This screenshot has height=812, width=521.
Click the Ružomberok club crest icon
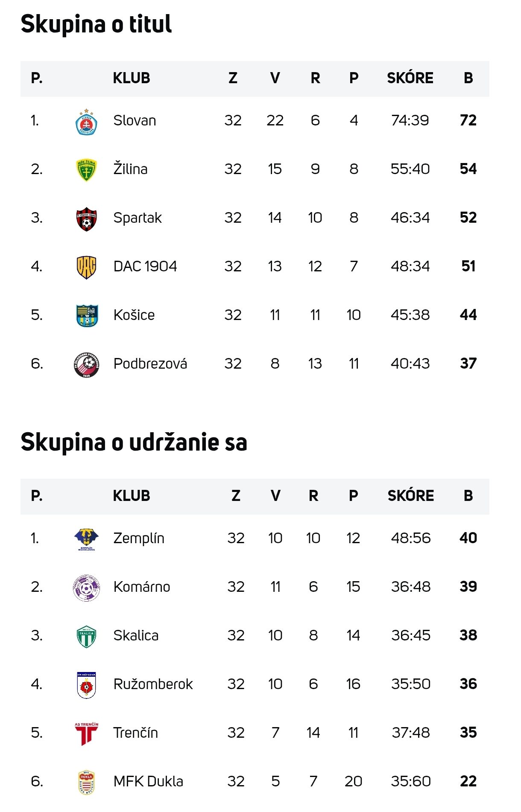(86, 685)
